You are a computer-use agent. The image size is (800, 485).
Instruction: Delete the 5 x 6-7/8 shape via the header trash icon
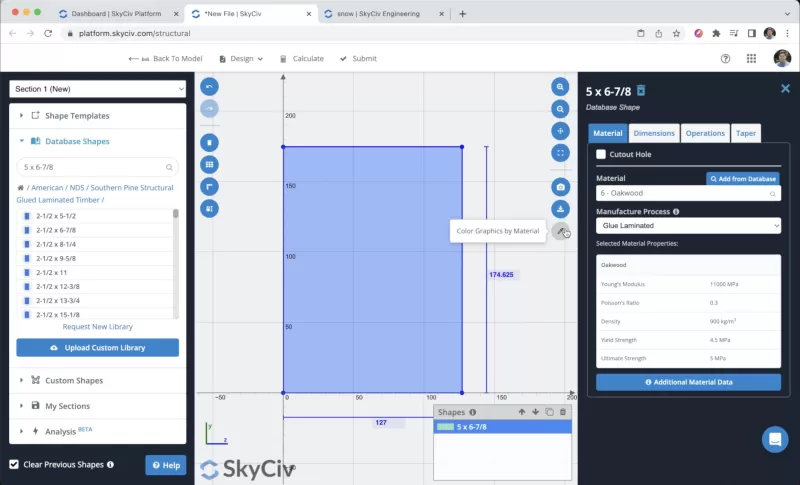pyautogui.click(x=641, y=91)
